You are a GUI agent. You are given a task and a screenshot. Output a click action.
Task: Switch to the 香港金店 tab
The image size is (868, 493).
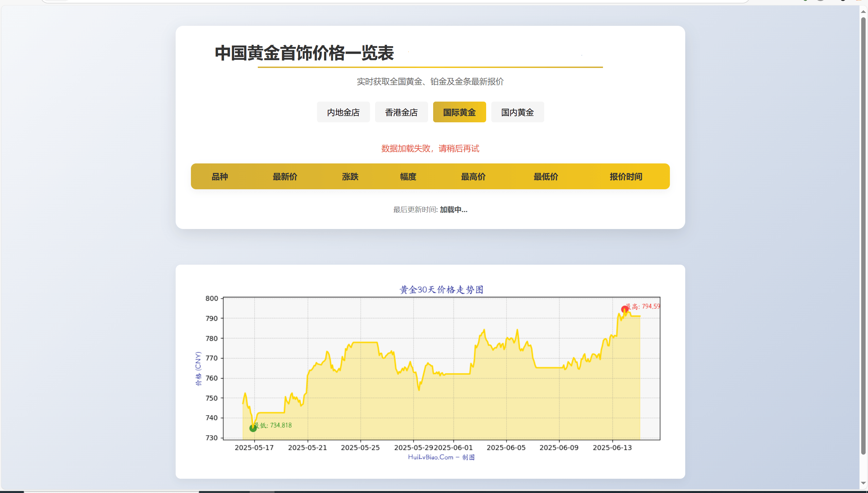401,112
